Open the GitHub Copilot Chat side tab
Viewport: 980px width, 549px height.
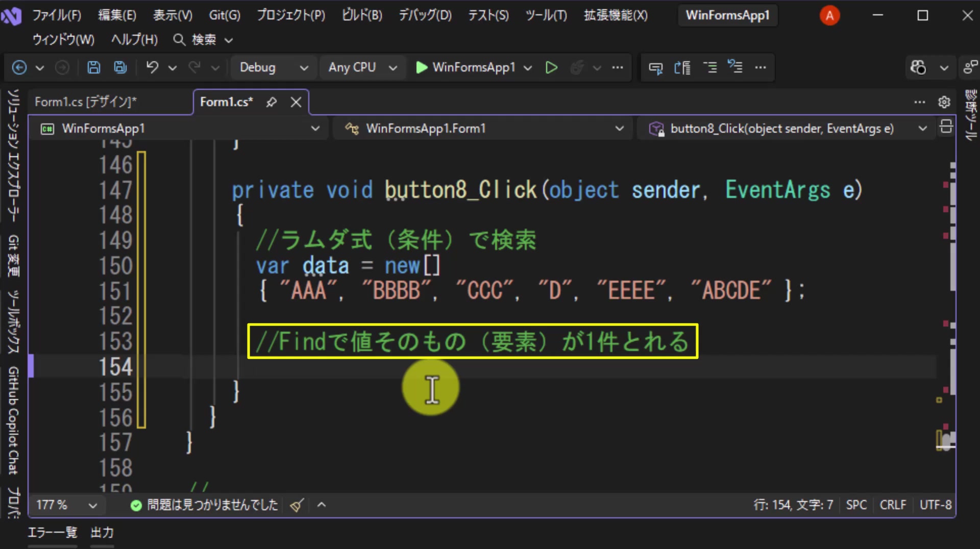(13, 420)
